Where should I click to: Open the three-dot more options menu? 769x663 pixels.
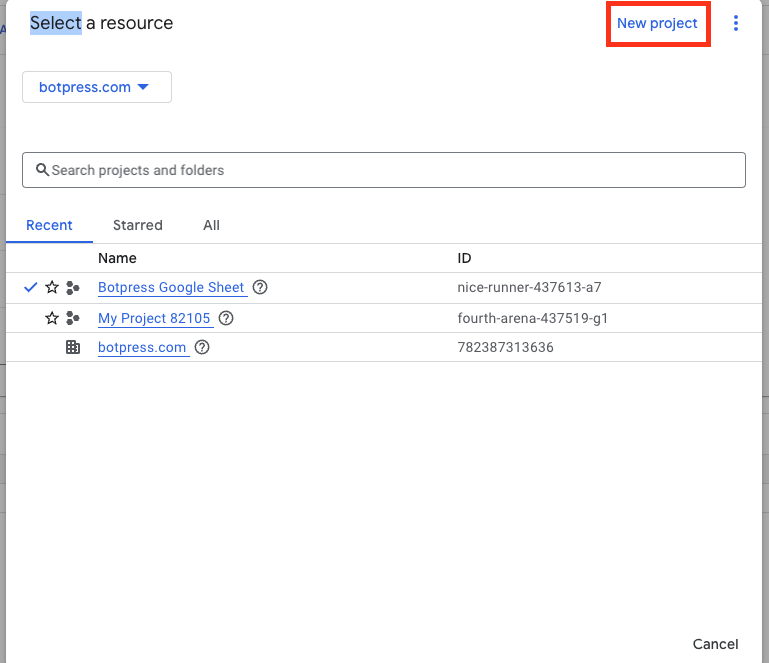click(x=735, y=23)
